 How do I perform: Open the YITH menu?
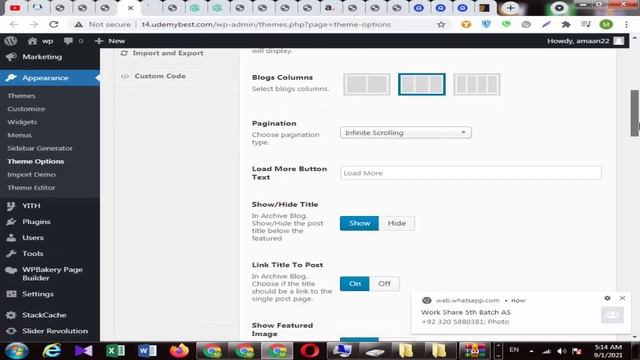31,206
